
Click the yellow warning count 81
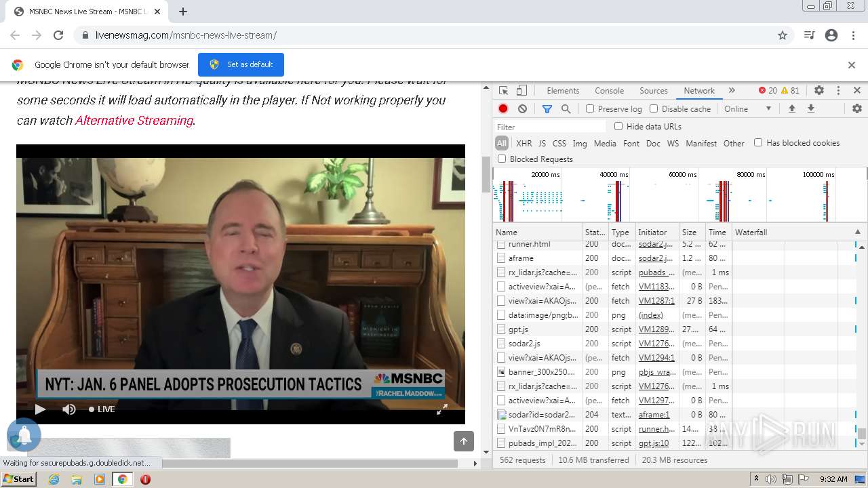790,90
